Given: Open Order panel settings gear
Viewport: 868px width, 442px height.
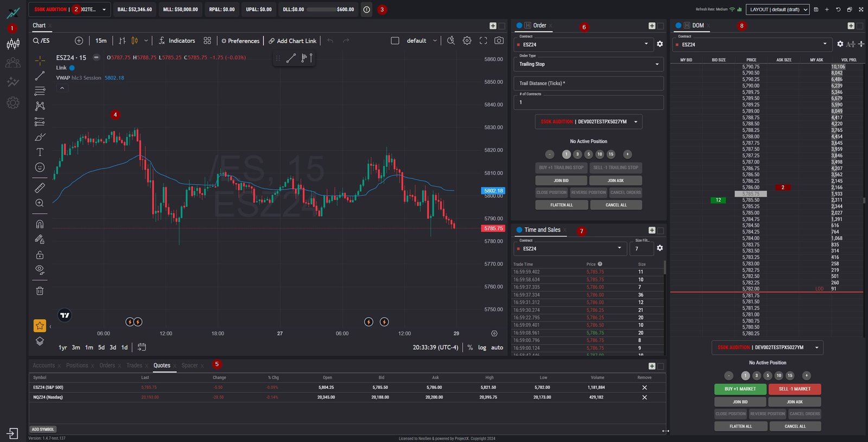Looking at the screenshot, I should tap(660, 44).
